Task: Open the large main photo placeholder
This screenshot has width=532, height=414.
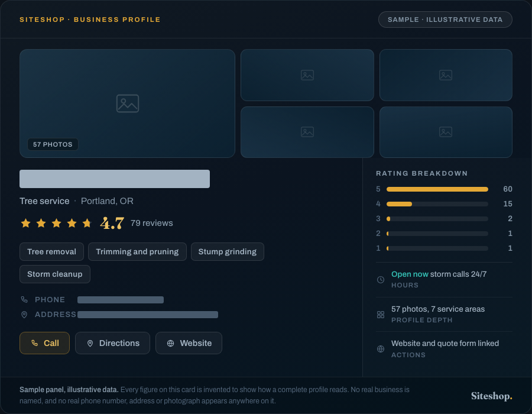Action: (x=127, y=103)
